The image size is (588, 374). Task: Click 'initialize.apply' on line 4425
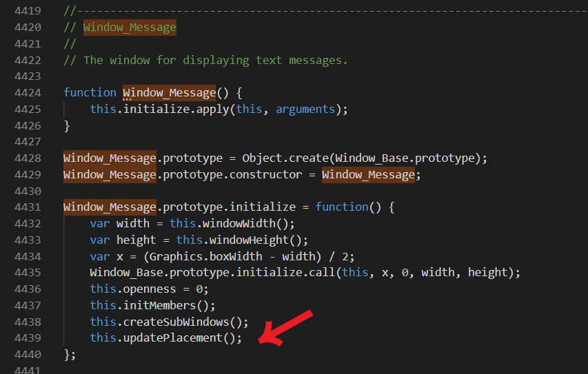[x=176, y=109]
